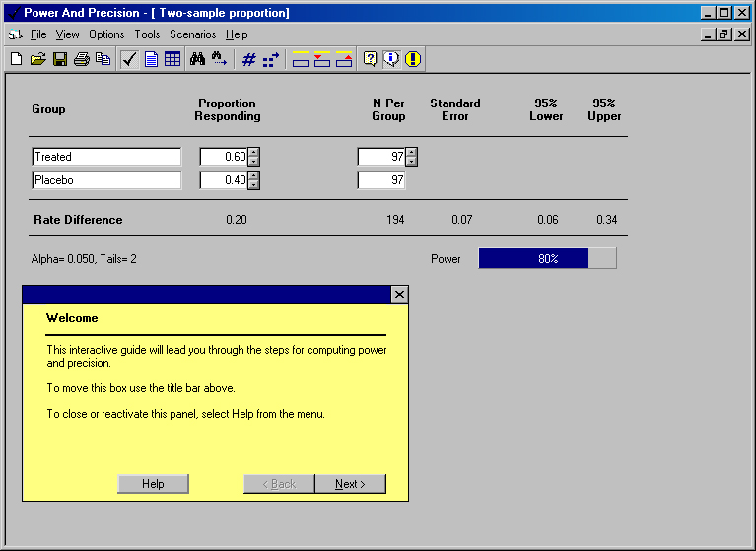Select the checkmark main screen icon
The width and height of the screenshot is (756, 551).
129,59
